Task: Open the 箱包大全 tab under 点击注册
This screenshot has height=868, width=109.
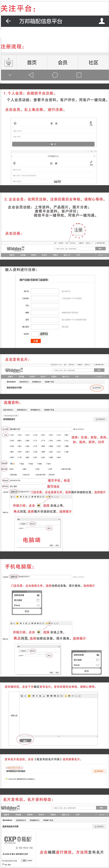Action: click(67, 255)
